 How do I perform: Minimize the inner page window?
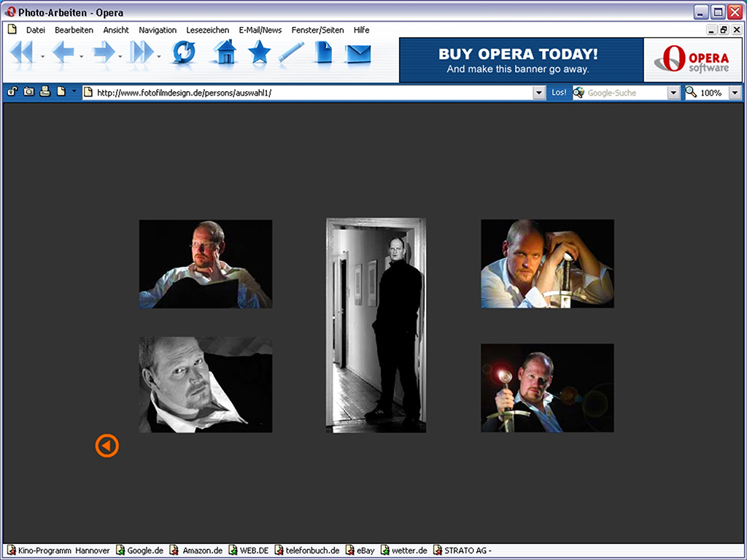point(711,29)
